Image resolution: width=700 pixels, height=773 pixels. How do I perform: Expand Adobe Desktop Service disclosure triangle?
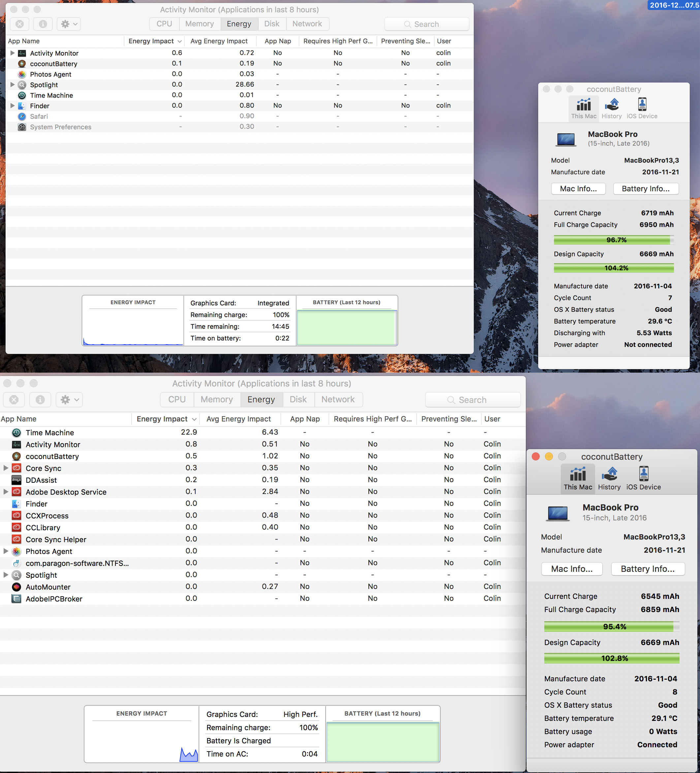point(6,492)
